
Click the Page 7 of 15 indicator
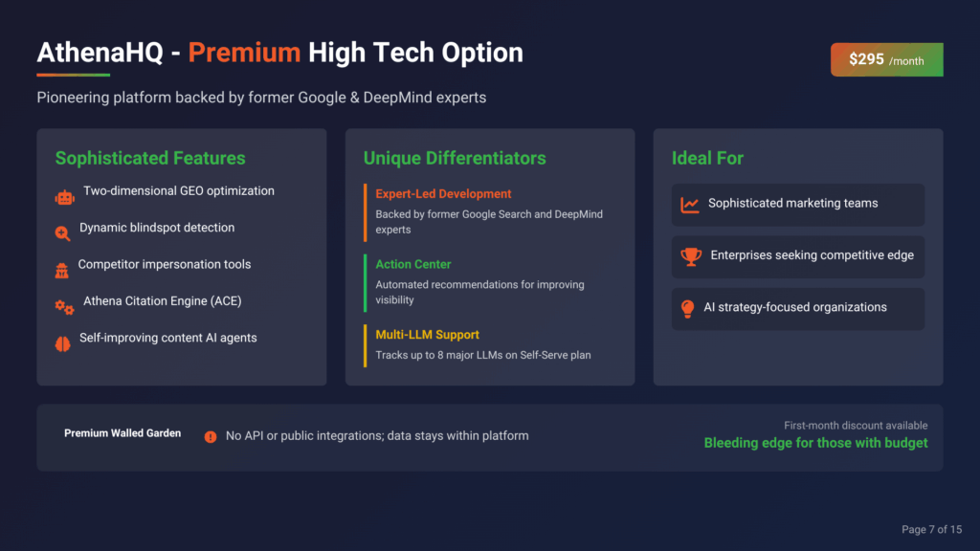pyautogui.click(x=931, y=529)
